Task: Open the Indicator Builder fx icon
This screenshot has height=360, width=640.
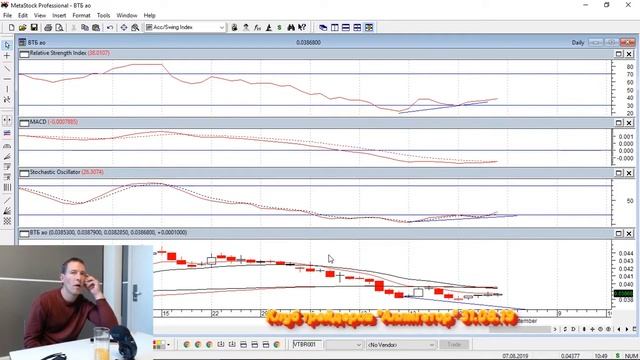Action: point(257,27)
